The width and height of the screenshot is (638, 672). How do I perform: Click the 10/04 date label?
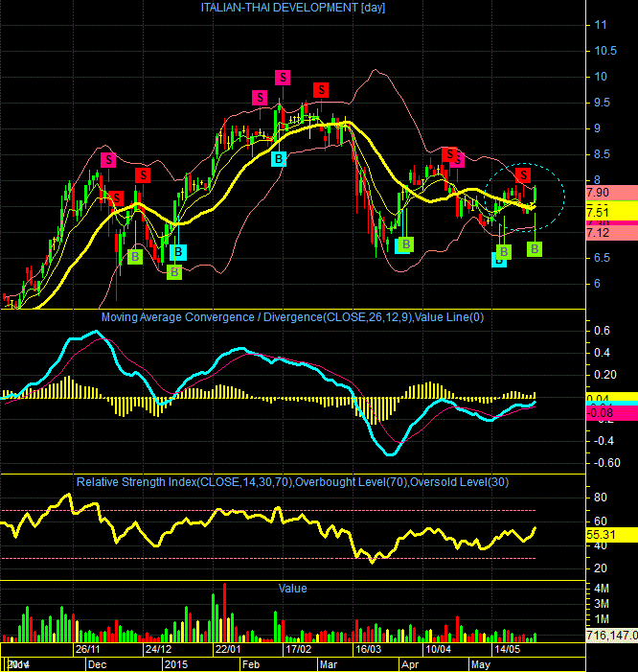click(x=438, y=649)
